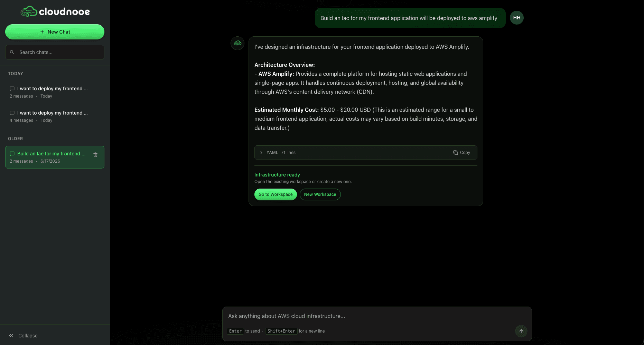
Task: Click the Ask anything message input
Action: [x=377, y=316]
